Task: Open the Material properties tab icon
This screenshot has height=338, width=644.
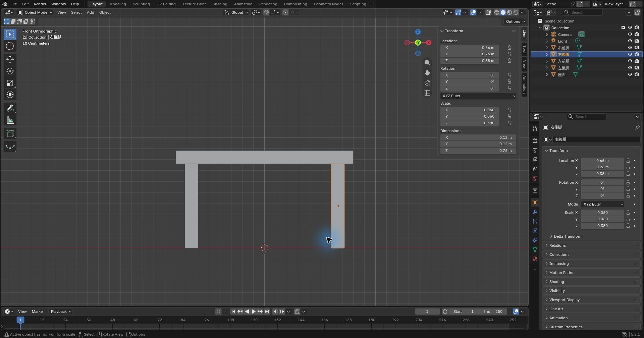Action: click(x=535, y=259)
